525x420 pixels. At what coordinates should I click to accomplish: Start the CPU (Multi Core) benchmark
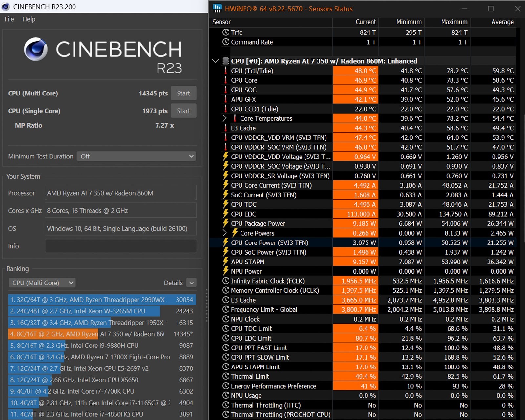tap(183, 93)
